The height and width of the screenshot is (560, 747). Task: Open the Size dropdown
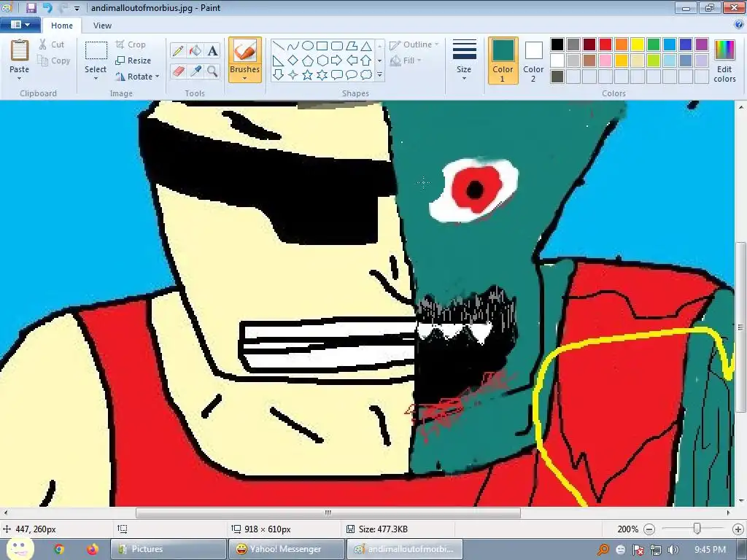pyautogui.click(x=464, y=61)
